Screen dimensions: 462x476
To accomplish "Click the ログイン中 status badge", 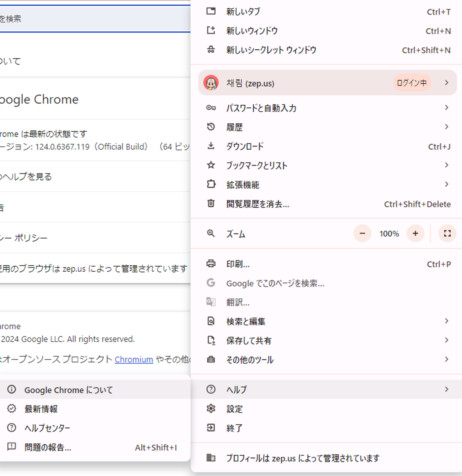I will pyautogui.click(x=412, y=83).
